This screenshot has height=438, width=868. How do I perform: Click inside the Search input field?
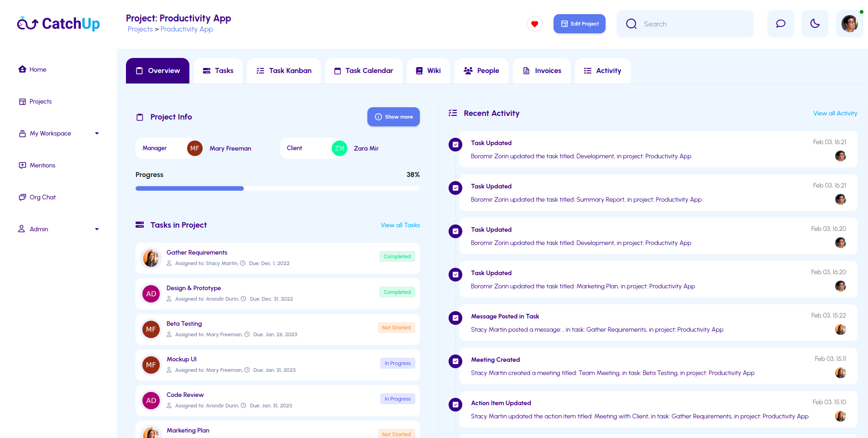coord(685,24)
